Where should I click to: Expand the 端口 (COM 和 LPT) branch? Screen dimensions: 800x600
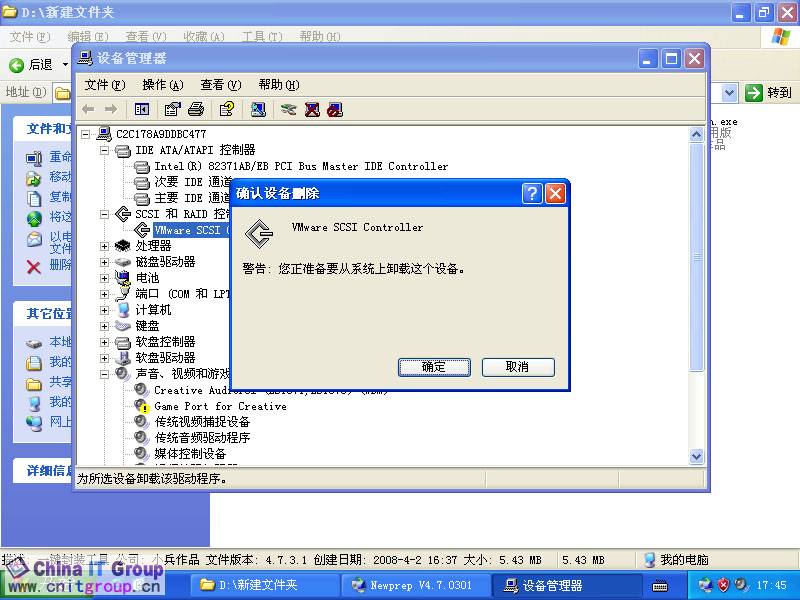point(105,294)
